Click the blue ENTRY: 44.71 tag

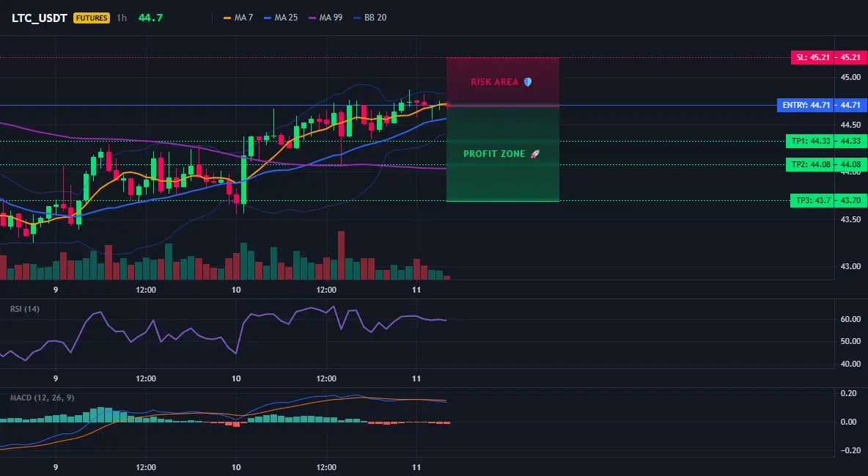coord(805,105)
